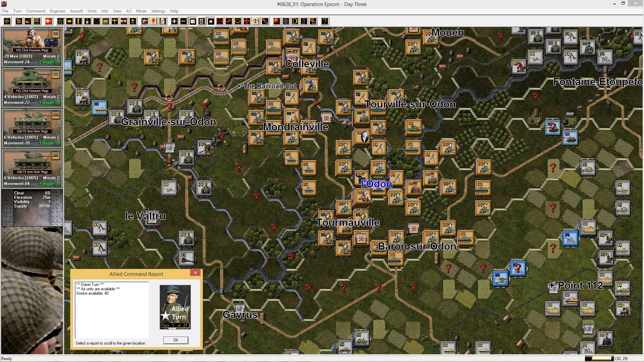This screenshot has height=362, width=644.
Task: Close the Allied Command Report dialog
Action: (196, 273)
